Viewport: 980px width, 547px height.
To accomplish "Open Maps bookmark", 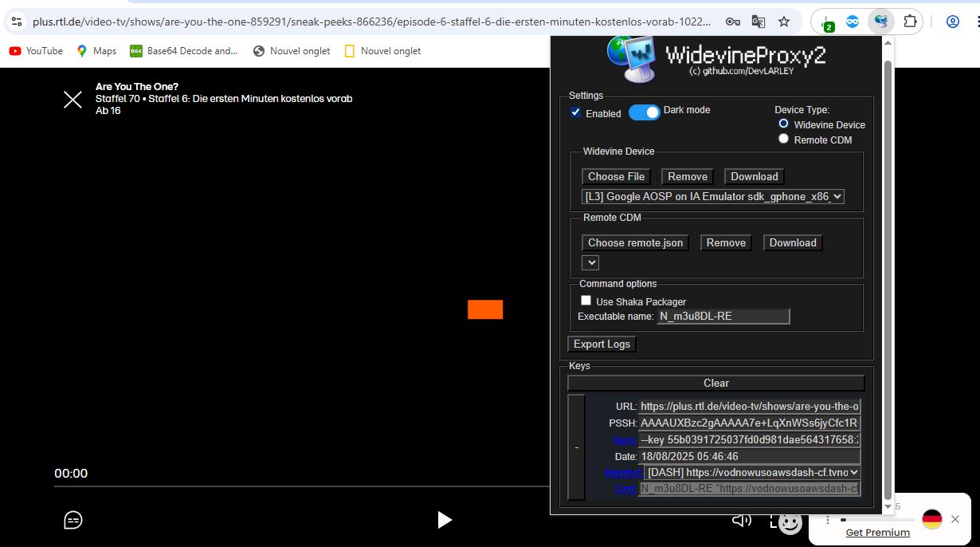I will click(x=96, y=51).
